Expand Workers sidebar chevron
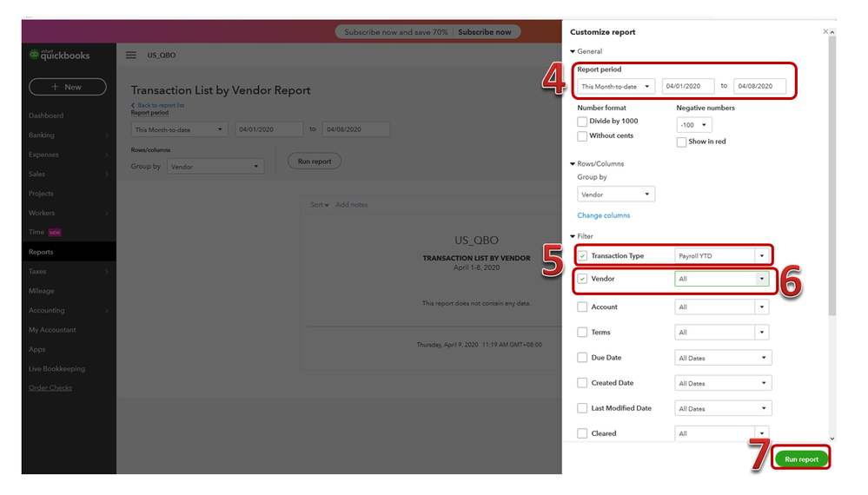868x495 pixels. pyautogui.click(x=107, y=213)
